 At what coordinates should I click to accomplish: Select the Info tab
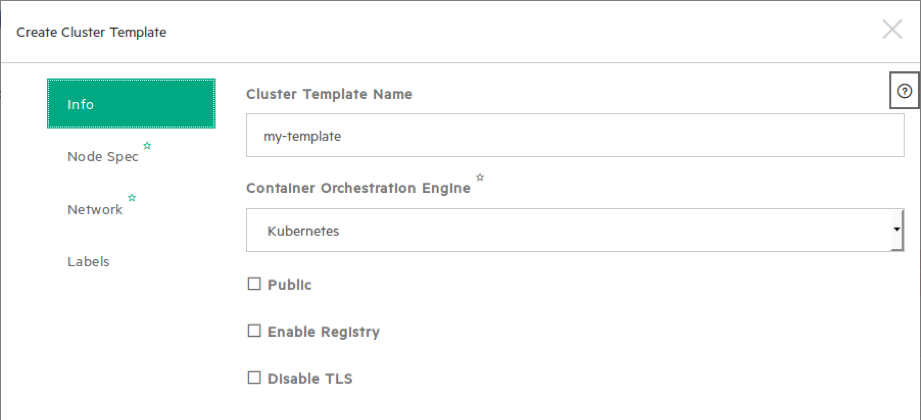click(131, 104)
